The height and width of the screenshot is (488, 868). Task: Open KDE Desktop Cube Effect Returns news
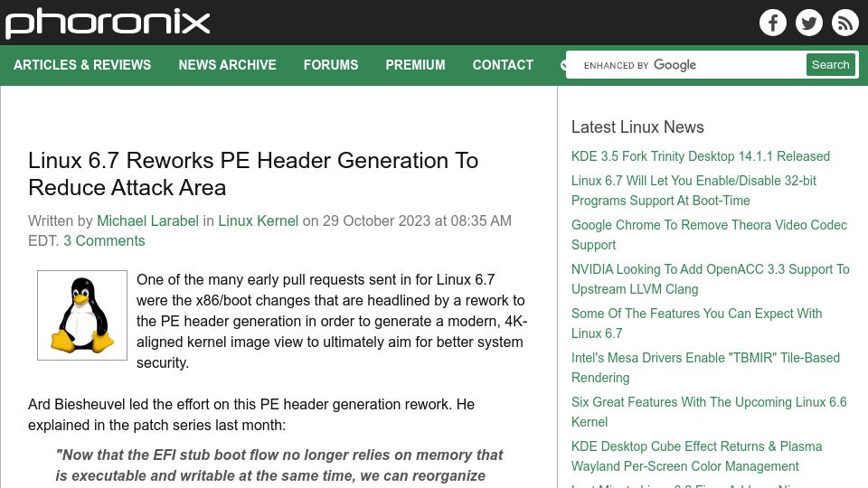pyautogui.click(x=696, y=455)
